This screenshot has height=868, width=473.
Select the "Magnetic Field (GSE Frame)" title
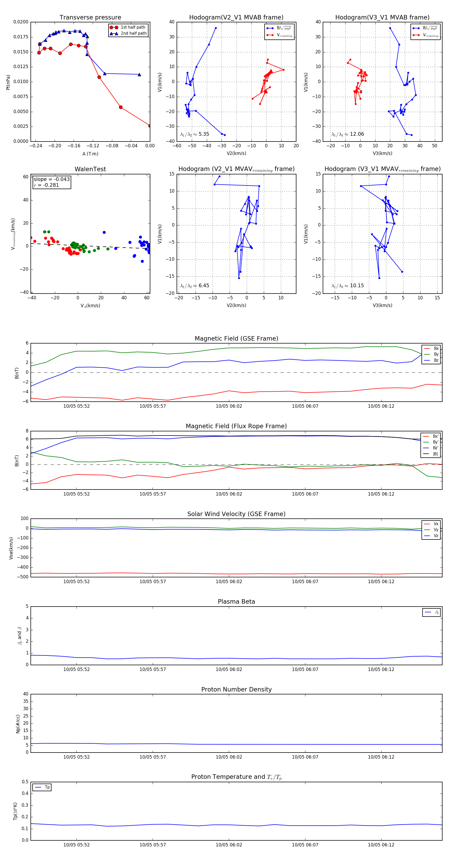coord(236,339)
